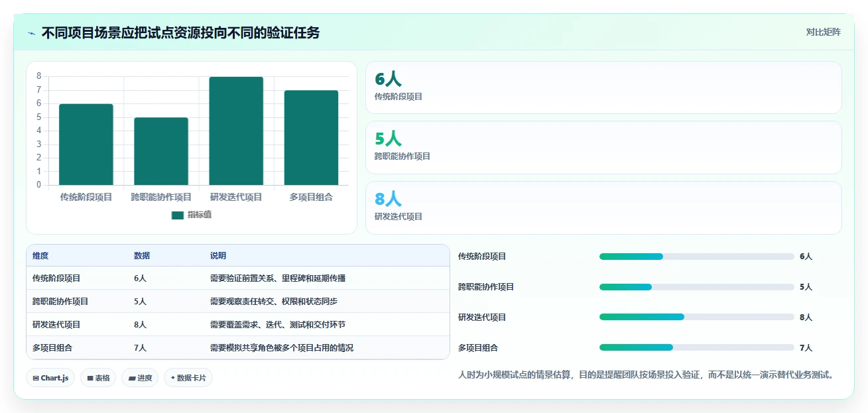Click the lightning icon beside the title
The image size is (868, 413).
tap(32, 32)
